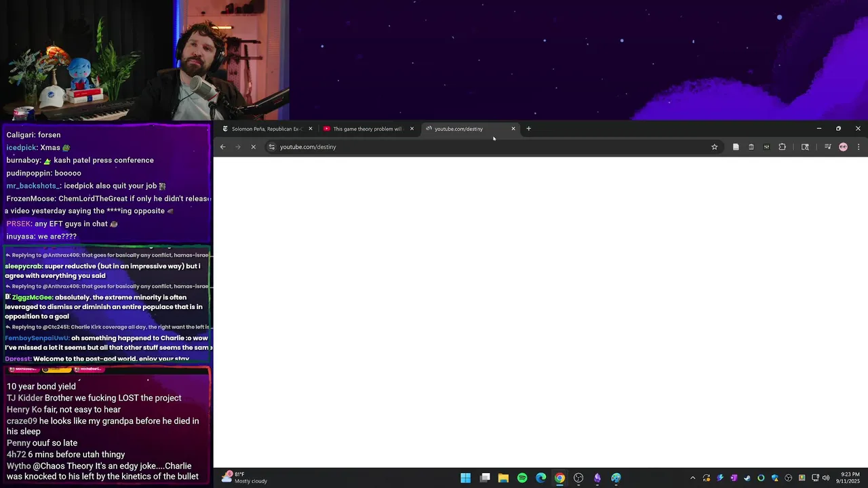Click the trash can extension icon
This screenshot has width=868, height=488.
(x=751, y=147)
